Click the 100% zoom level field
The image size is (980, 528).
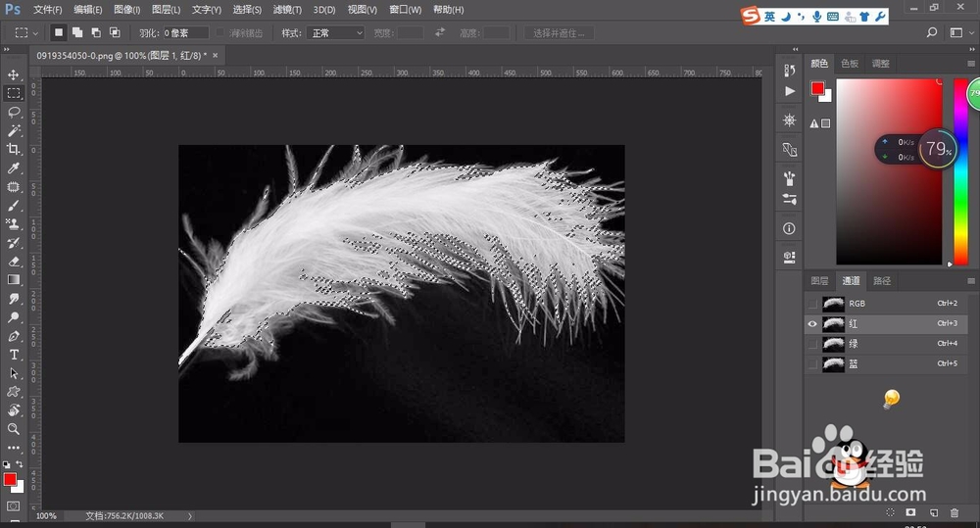pos(46,516)
